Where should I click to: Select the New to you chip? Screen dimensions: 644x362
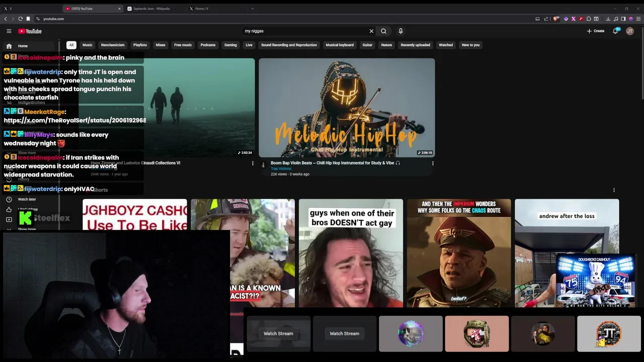470,45
